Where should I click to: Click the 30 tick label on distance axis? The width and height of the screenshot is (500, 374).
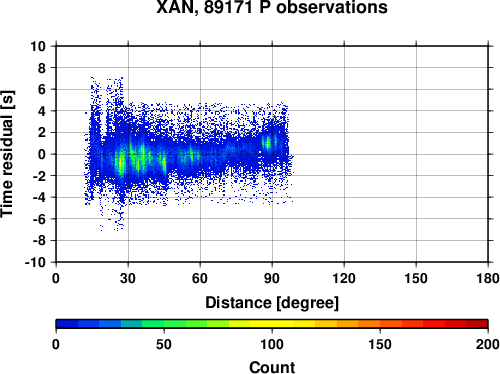point(128,278)
